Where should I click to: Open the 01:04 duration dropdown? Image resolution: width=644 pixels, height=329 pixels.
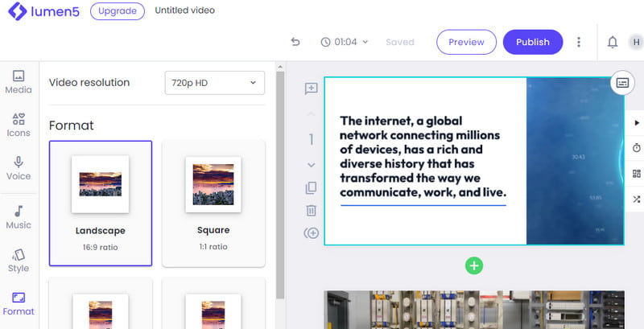(x=345, y=42)
